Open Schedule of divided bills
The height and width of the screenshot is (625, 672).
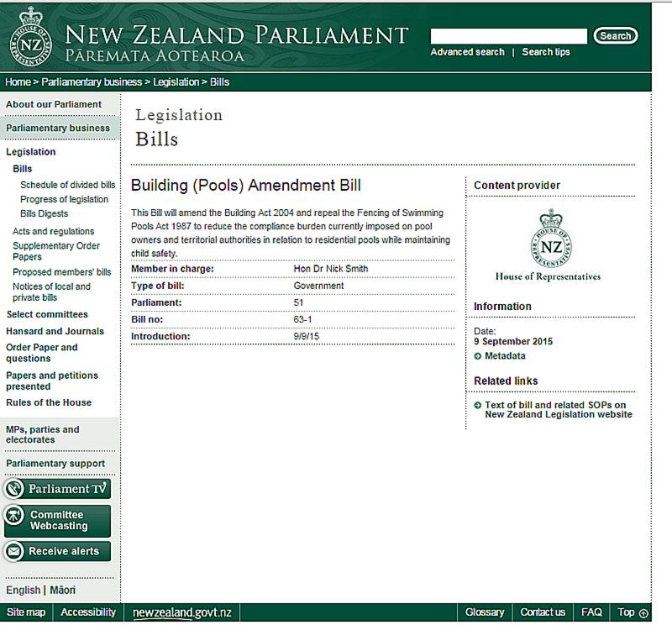tap(68, 185)
